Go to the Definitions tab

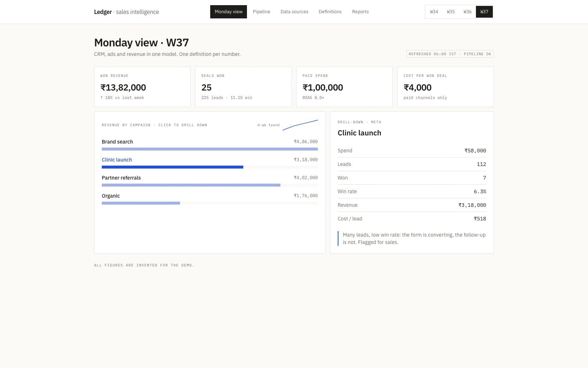coord(330,12)
